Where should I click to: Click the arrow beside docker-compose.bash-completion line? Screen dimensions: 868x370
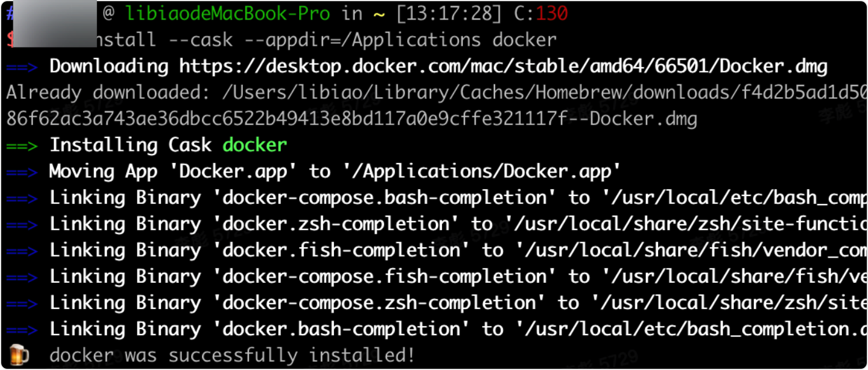tap(22, 198)
